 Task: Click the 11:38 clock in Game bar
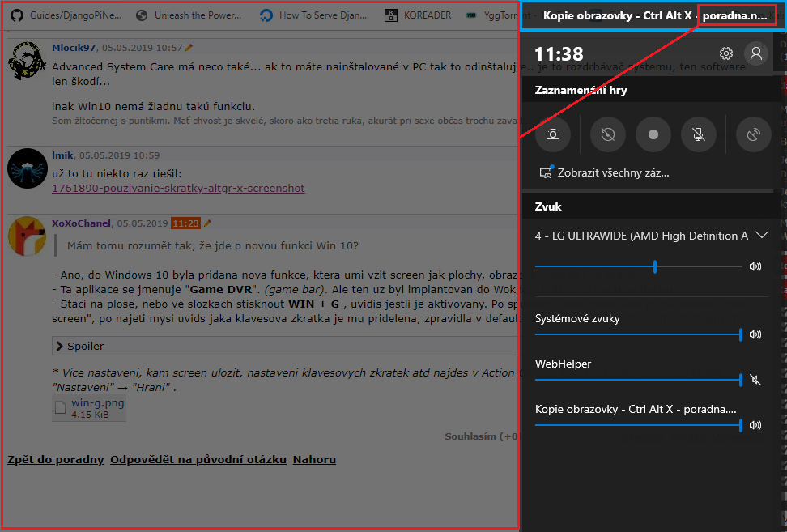tap(559, 53)
